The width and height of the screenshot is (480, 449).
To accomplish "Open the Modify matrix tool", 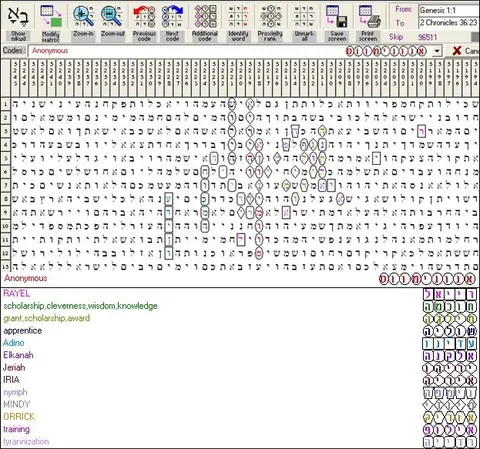I will (51, 16).
